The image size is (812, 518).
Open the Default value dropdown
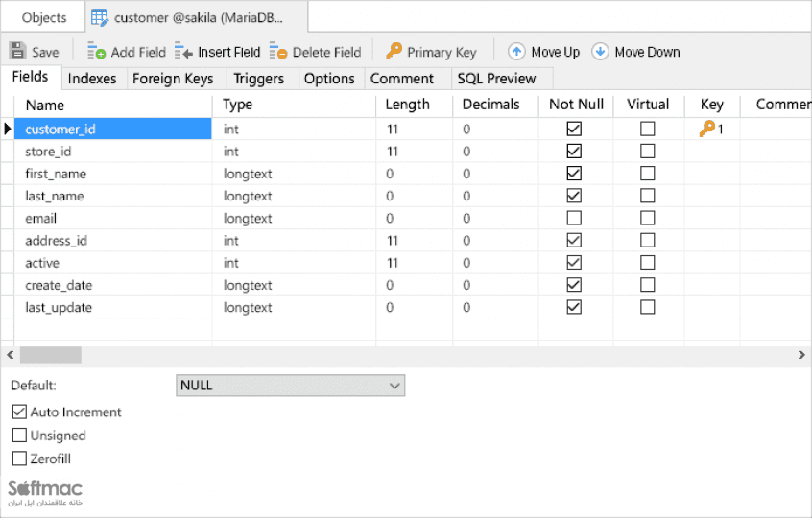(x=291, y=386)
